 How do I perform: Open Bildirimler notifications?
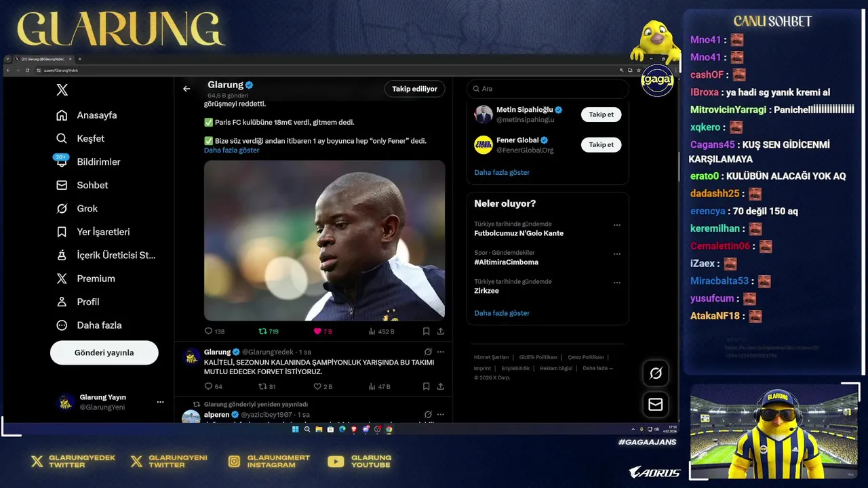(x=88, y=162)
